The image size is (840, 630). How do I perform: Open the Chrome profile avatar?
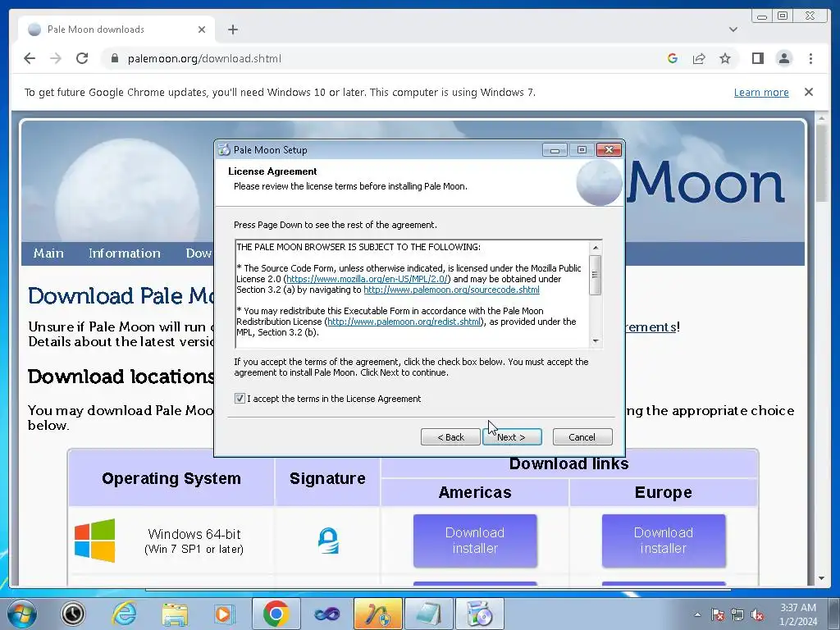pos(784,58)
